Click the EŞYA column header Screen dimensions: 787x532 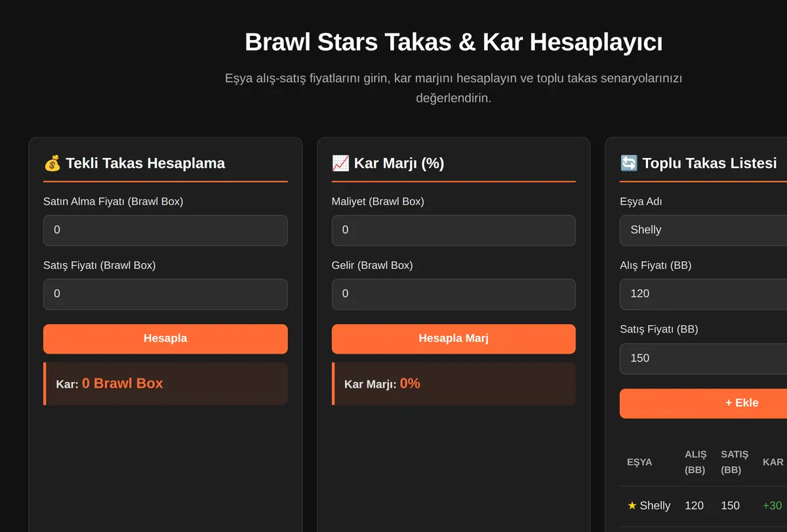(x=639, y=462)
